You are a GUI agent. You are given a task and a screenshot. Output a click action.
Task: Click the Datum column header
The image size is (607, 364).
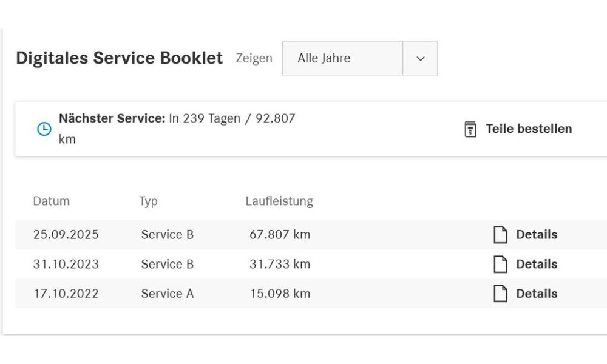click(x=52, y=201)
